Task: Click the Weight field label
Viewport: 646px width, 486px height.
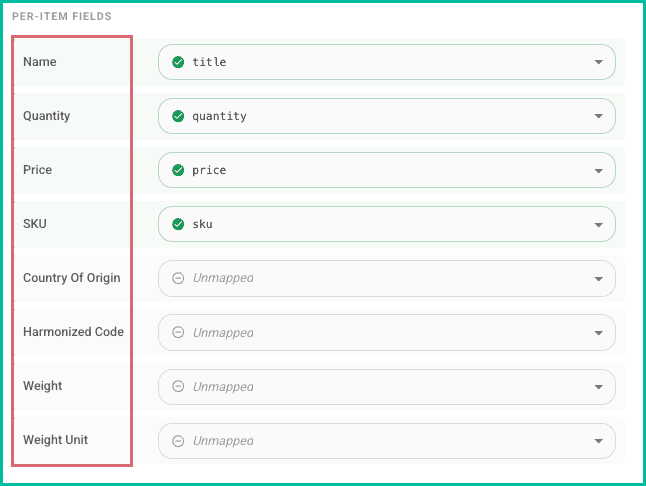Action: pos(42,386)
